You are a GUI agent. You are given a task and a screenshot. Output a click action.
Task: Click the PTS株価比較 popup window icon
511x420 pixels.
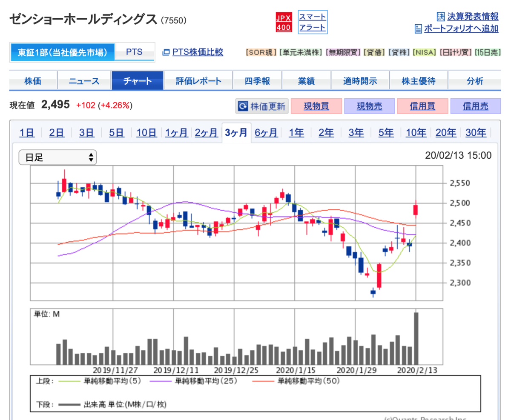click(166, 52)
